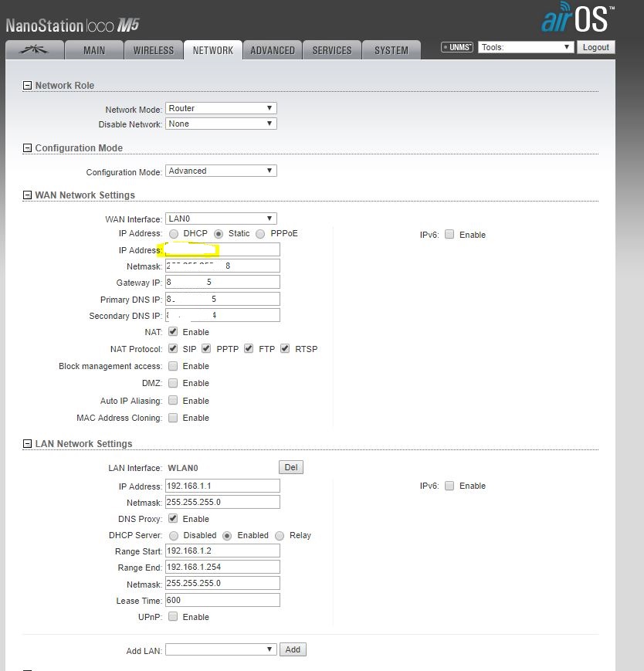Viewport: 644px width, 671px height.
Task: Collapse the Network Role section
Action: point(27,86)
